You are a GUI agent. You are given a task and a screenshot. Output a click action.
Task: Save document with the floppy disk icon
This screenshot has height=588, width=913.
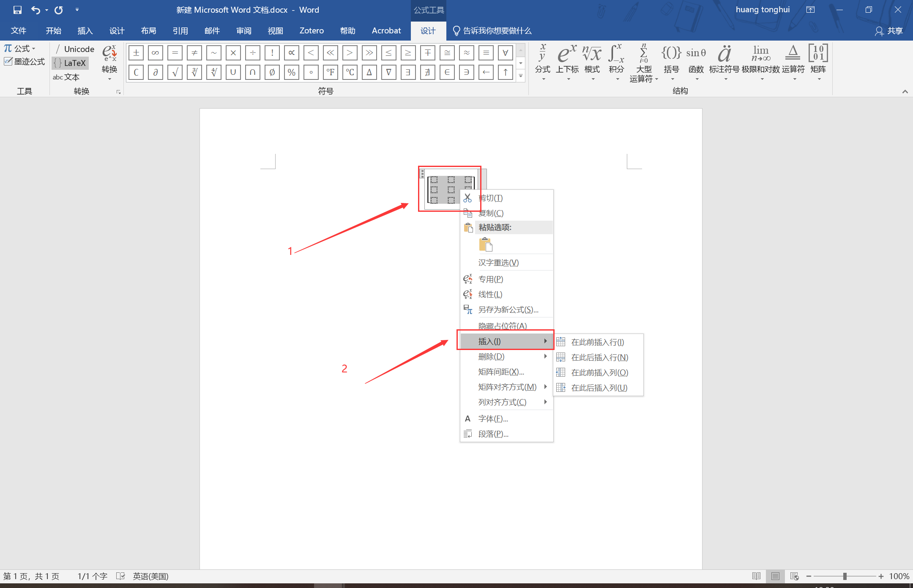(17, 10)
